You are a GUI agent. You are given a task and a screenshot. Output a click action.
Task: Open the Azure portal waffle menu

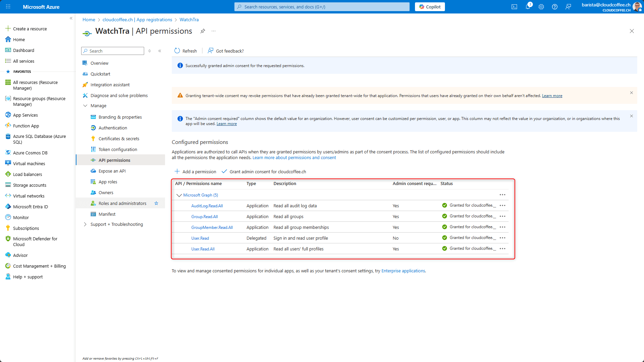(x=8, y=7)
